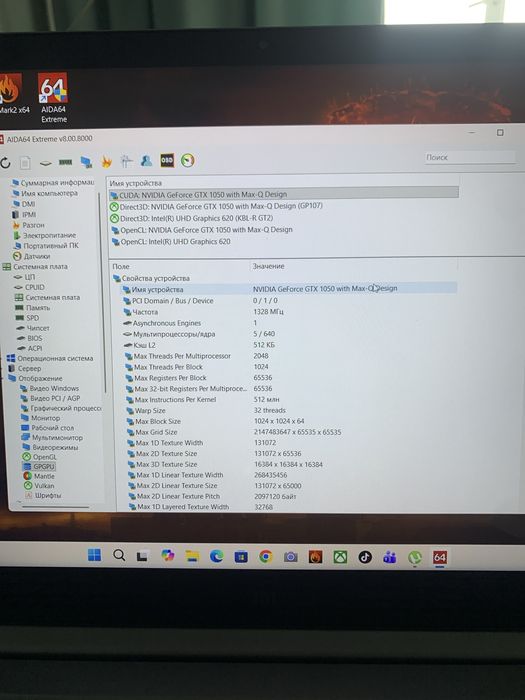Select Шрифты tree item
Screen dimensions: 525x700
pos(43,496)
